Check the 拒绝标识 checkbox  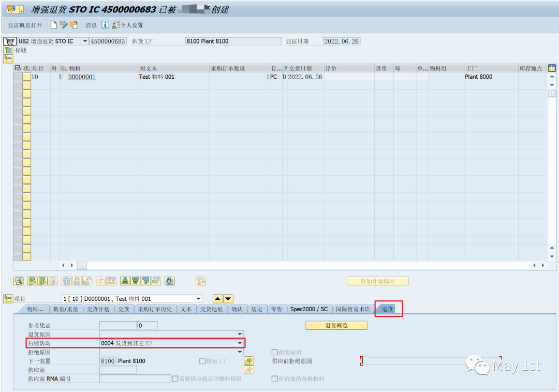274,352
